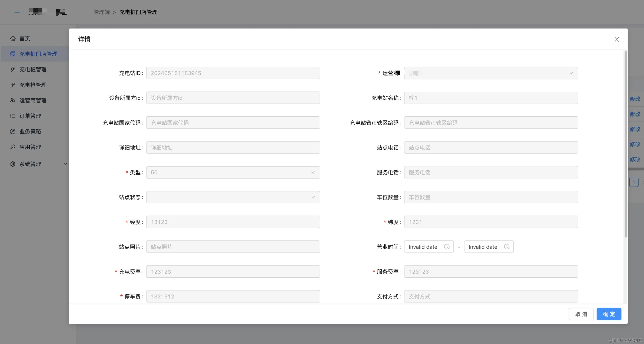Go to the 充电桩门店管理 menu item
The height and width of the screenshot is (344, 644).
[x=38, y=54]
